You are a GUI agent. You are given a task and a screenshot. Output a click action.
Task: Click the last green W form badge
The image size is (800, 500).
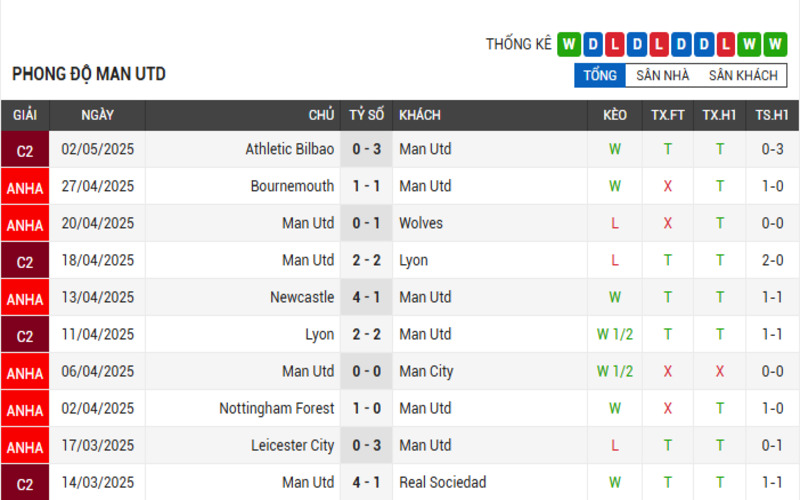[775, 44]
